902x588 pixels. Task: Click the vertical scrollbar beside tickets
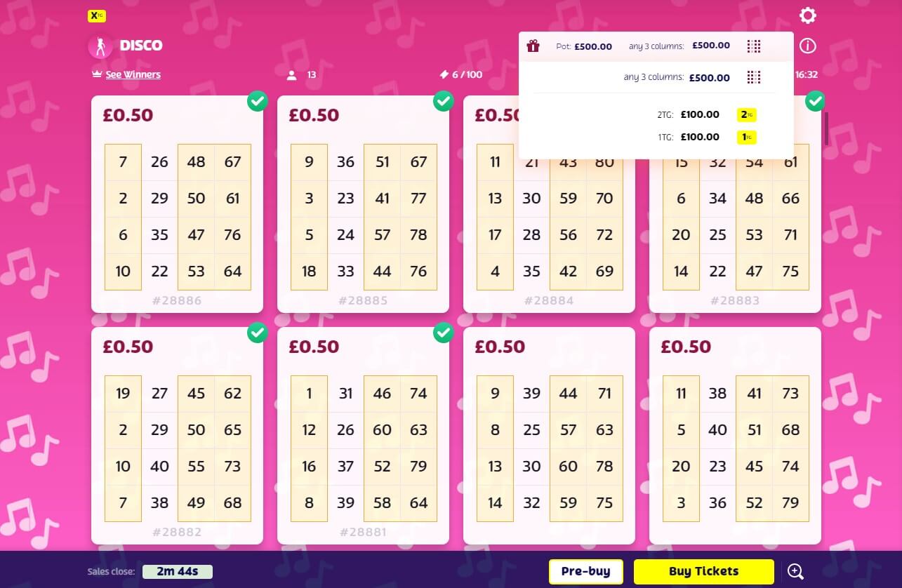tap(826, 128)
